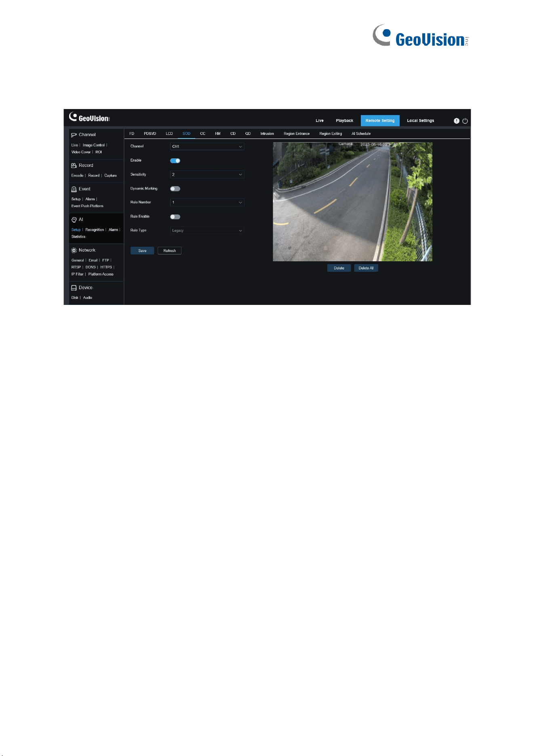The image size is (535, 756).
Task: Open FTP under Network
Action: pyautogui.click(x=105, y=260)
